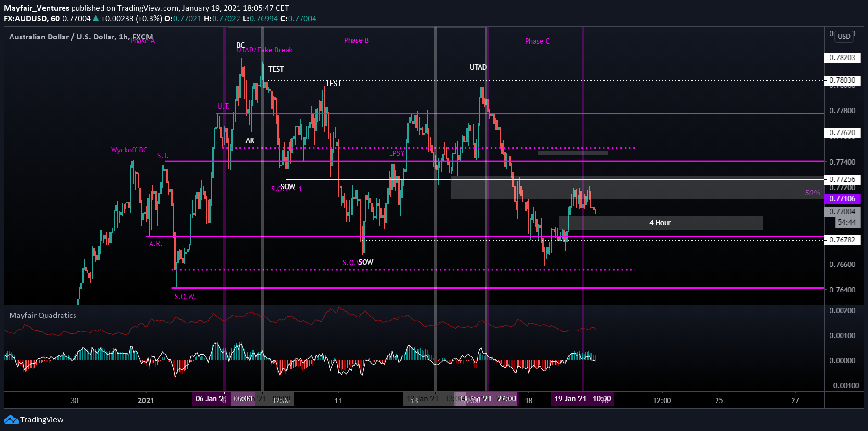Select the magenta 0.77106 price tag
The width and height of the screenshot is (868, 431).
point(843,199)
